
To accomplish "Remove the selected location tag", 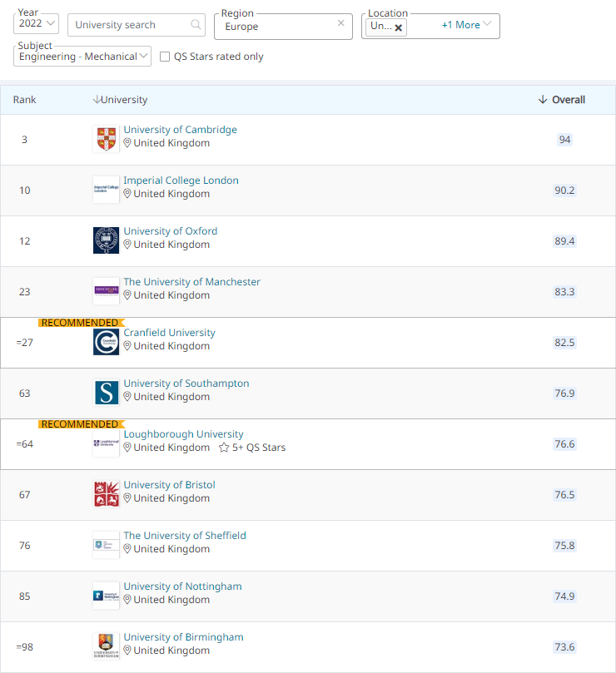I will tap(399, 27).
